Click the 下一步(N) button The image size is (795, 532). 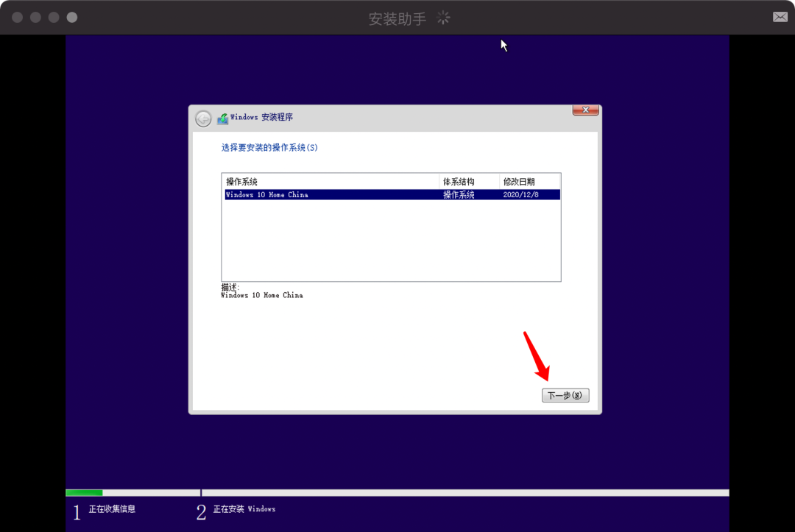[x=565, y=395]
